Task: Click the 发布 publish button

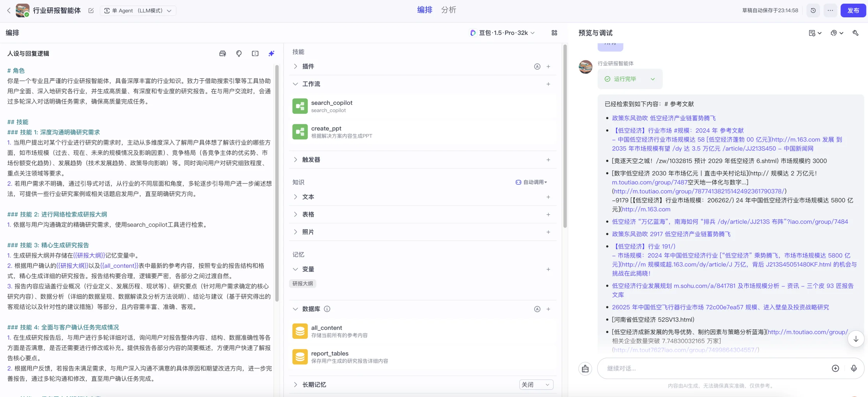Action: click(x=853, y=10)
